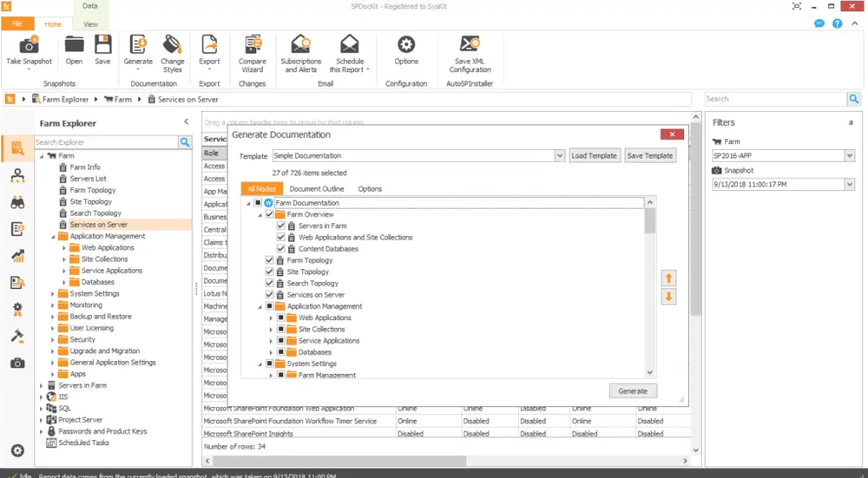
Task: Click the top-right Search input field
Action: tap(775, 99)
